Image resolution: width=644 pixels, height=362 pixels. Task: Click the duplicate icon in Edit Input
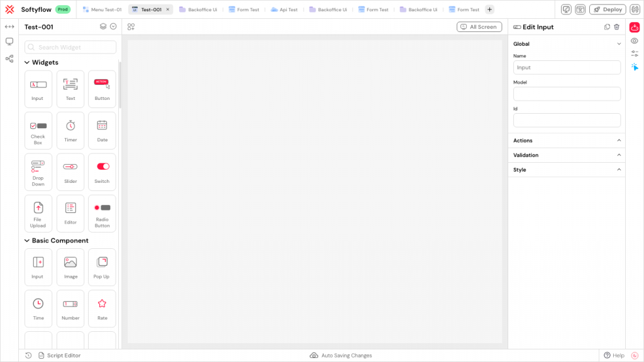[x=607, y=27]
